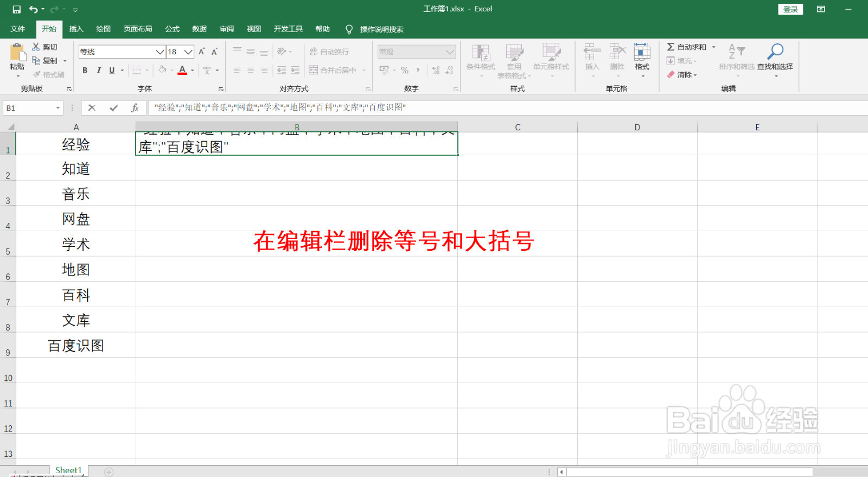Open the File (文件) tab
The width and height of the screenshot is (868, 477).
[x=18, y=29]
